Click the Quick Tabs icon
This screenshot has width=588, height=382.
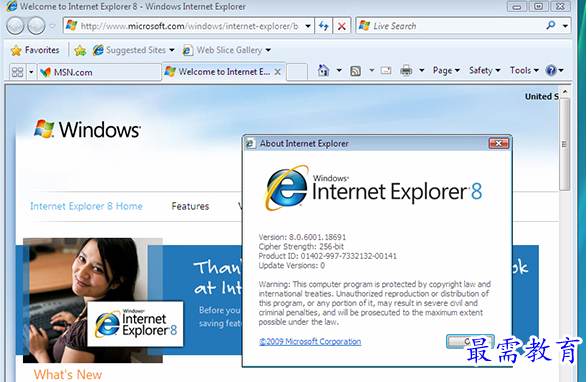coord(17,72)
